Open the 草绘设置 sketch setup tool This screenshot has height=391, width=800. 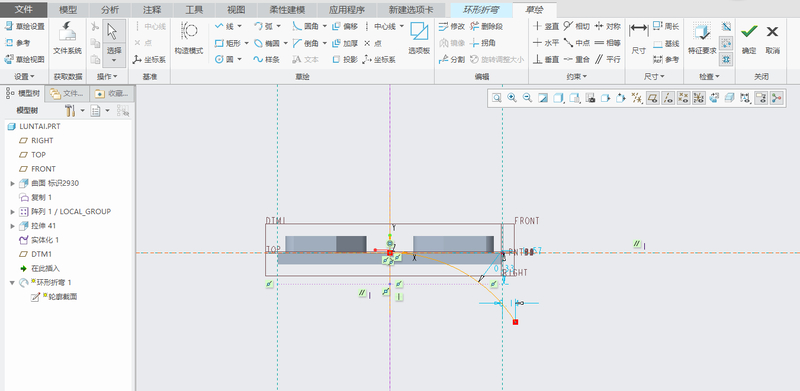point(24,27)
